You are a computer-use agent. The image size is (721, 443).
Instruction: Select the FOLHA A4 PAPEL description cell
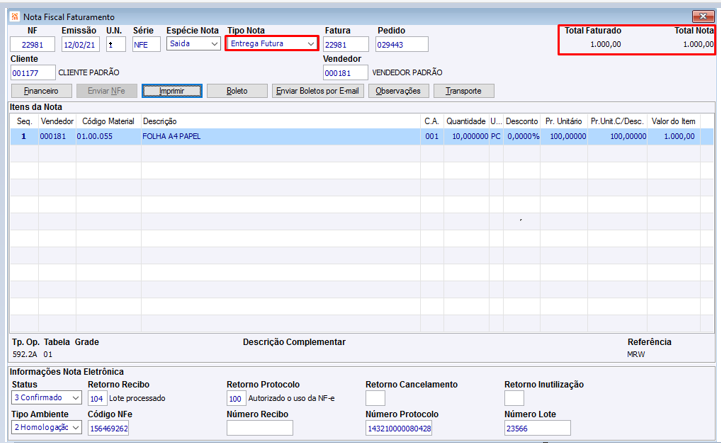[280, 136]
